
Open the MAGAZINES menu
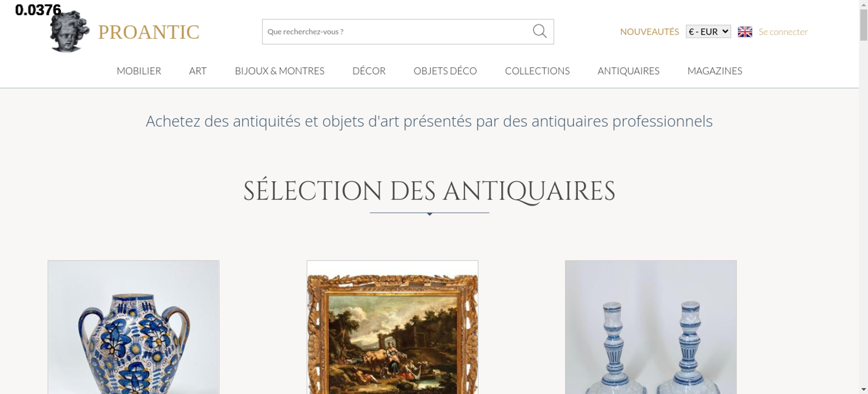coord(715,71)
